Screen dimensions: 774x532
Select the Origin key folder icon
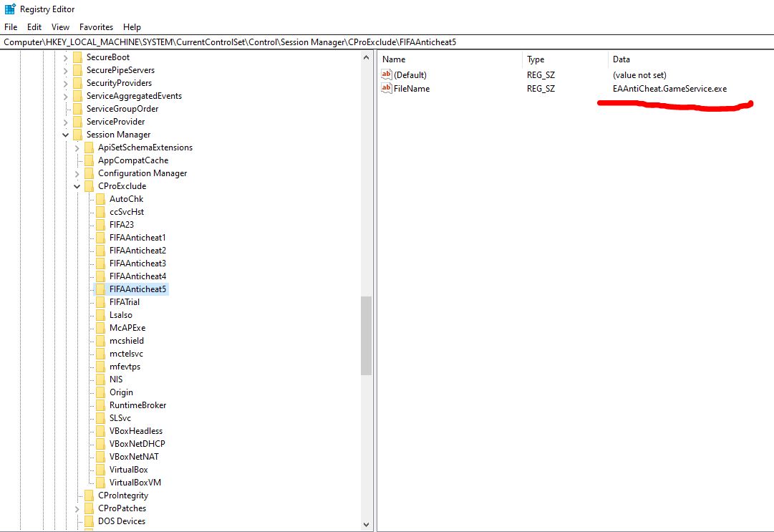[100, 392]
